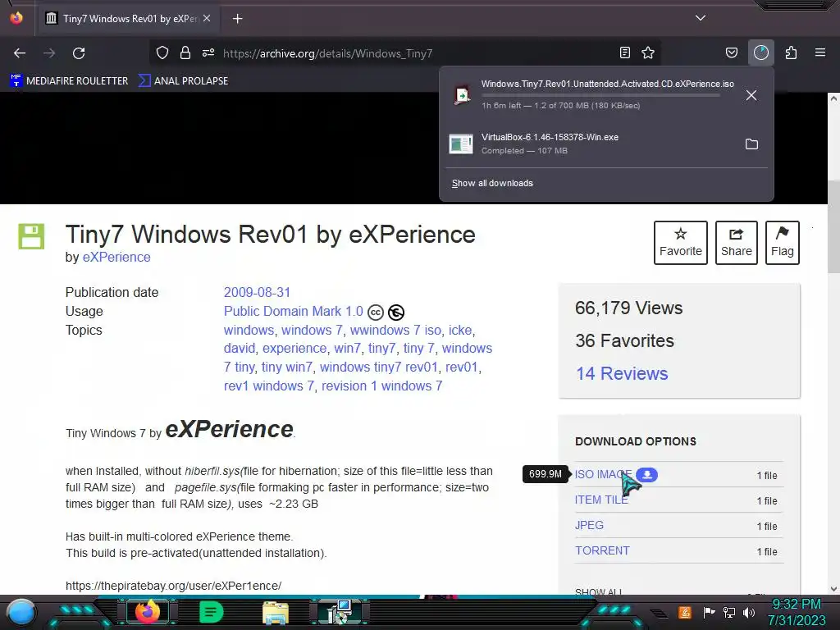Open the green notes app taskbar icon
This screenshot has width=840, height=630.
tap(211, 612)
